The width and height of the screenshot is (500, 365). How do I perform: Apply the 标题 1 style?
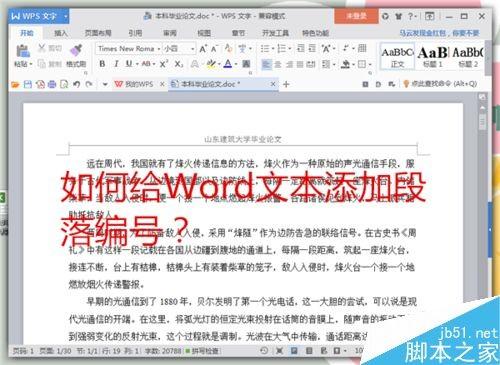pos(433,57)
